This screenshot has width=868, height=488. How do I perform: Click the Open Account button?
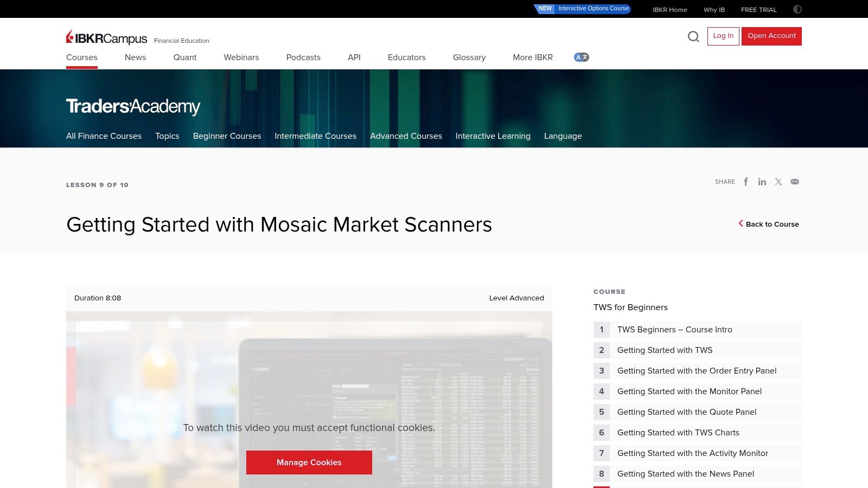click(x=771, y=36)
